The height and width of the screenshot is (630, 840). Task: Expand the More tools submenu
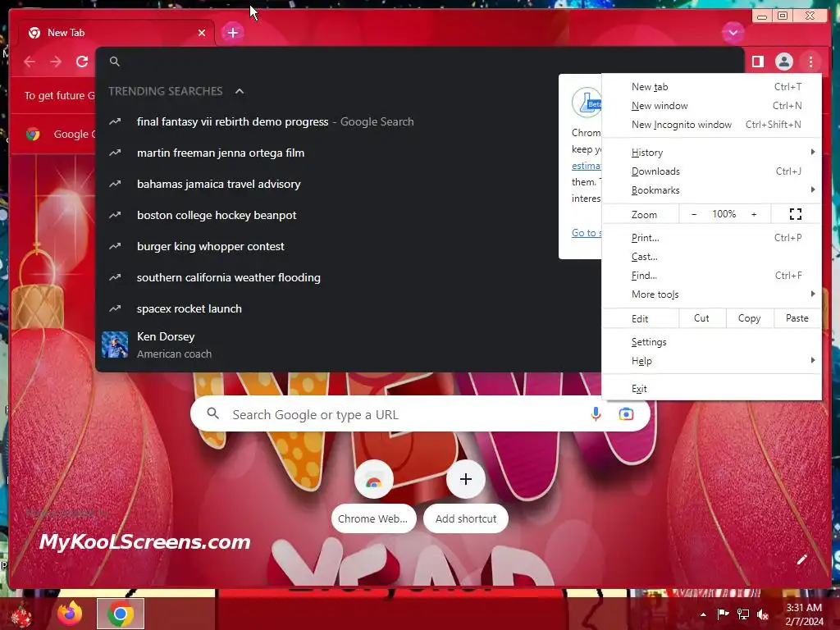(x=711, y=294)
